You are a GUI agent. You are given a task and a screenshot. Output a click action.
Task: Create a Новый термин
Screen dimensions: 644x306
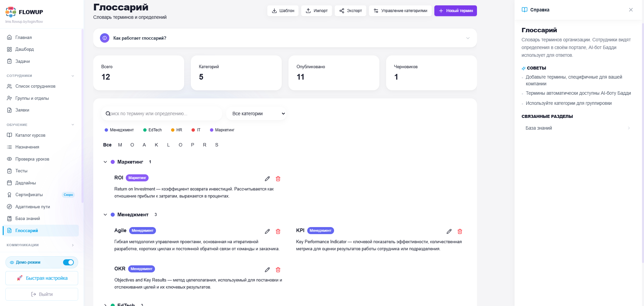pyautogui.click(x=455, y=11)
